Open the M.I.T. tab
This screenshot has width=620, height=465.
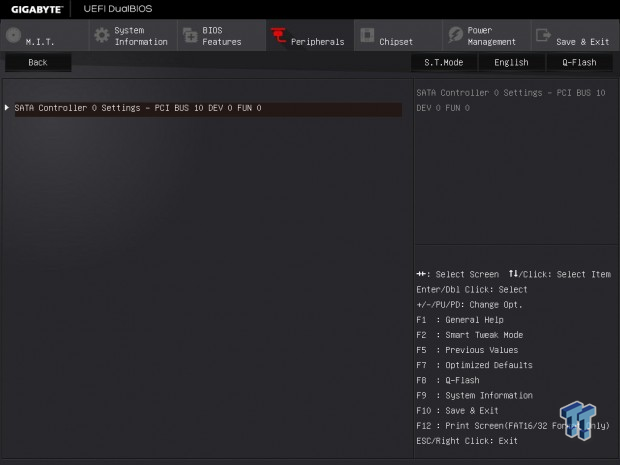pyautogui.click(x=45, y=36)
